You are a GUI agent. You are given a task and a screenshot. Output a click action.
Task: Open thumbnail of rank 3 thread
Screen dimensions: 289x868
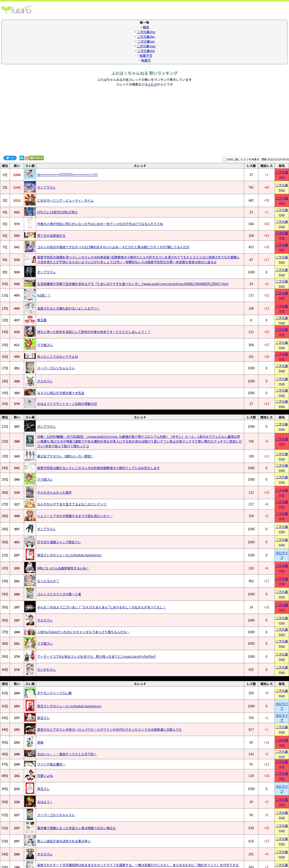pyautogui.click(x=30, y=201)
